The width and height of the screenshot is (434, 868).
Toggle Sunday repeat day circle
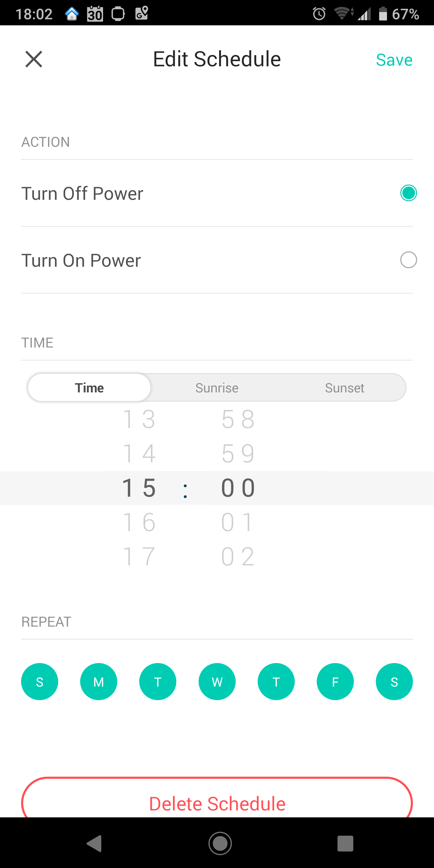[x=40, y=682]
